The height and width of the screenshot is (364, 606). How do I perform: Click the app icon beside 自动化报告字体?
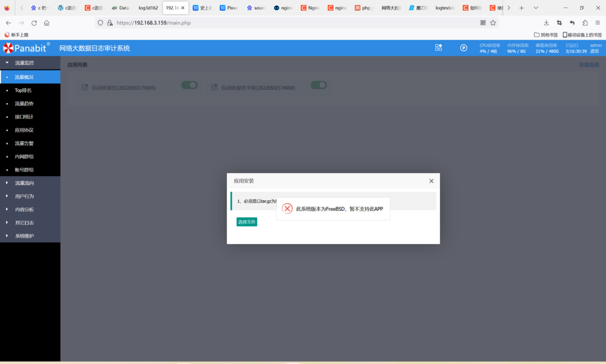(x=214, y=87)
